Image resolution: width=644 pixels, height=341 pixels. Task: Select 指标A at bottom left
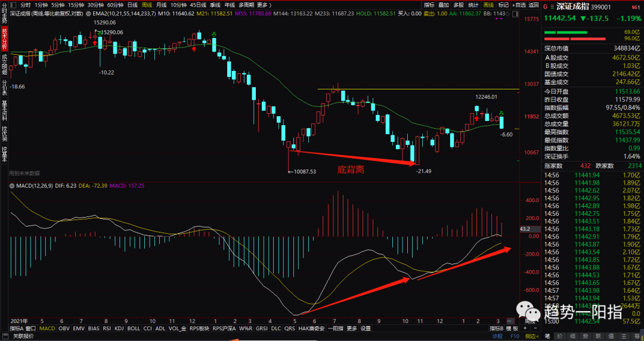pos(17,328)
